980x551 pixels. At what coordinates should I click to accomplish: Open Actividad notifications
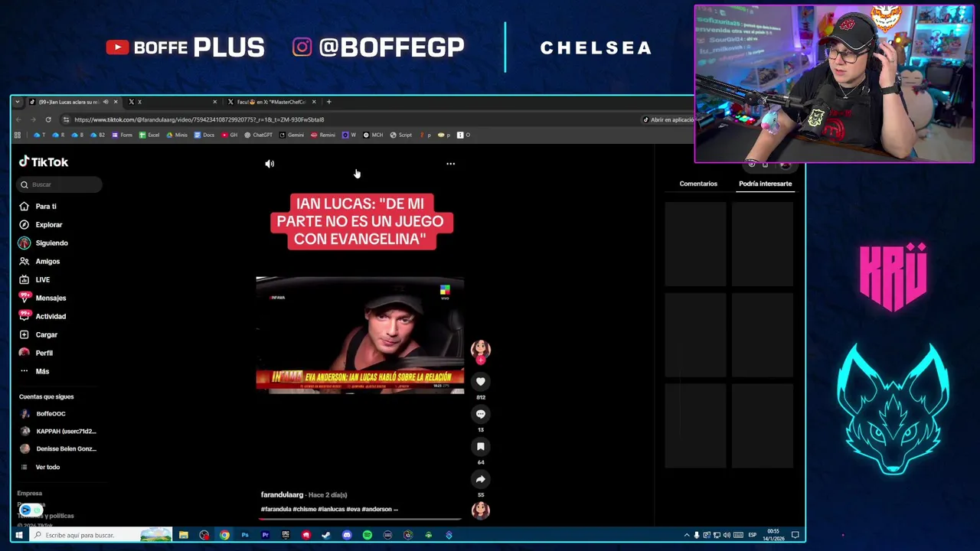[43, 317]
